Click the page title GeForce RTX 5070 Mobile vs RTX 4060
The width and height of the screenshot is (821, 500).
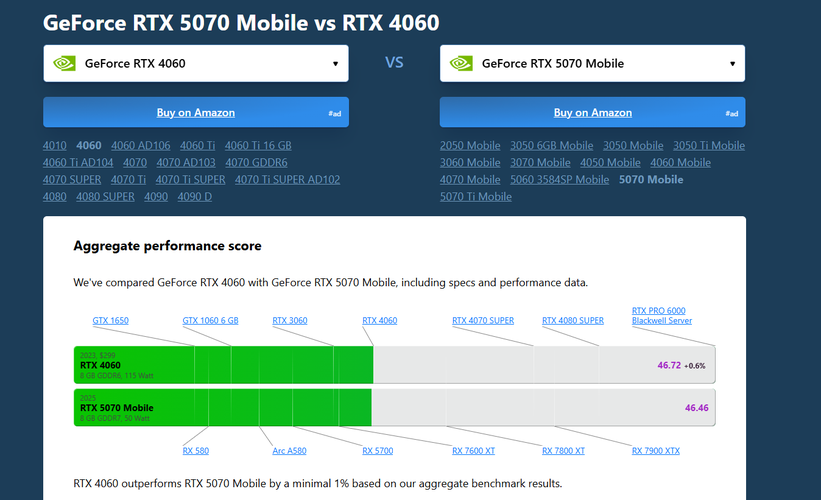click(x=241, y=23)
